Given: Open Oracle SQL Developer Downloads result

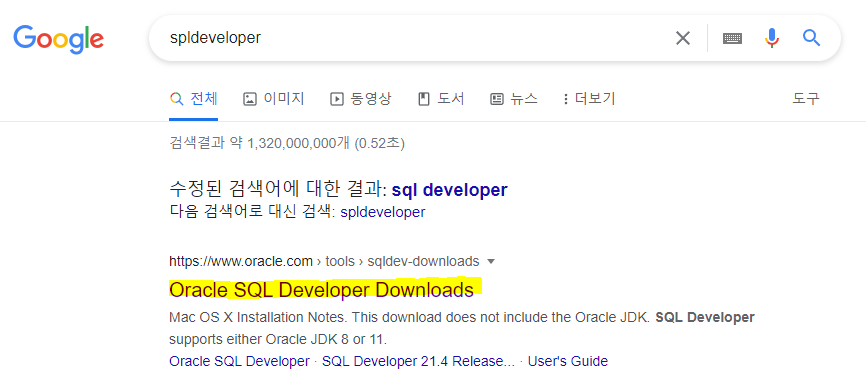Looking at the screenshot, I should click(321, 290).
